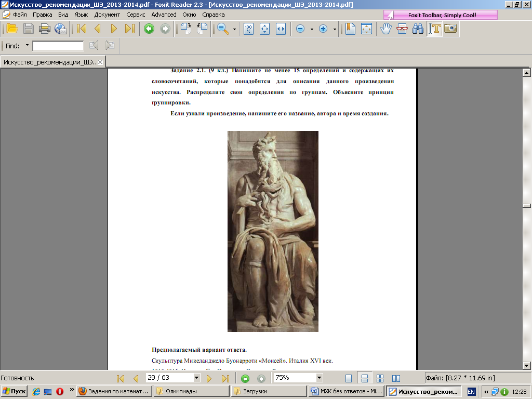
Task: Find previous match button
Action: pyautogui.click(x=94, y=46)
